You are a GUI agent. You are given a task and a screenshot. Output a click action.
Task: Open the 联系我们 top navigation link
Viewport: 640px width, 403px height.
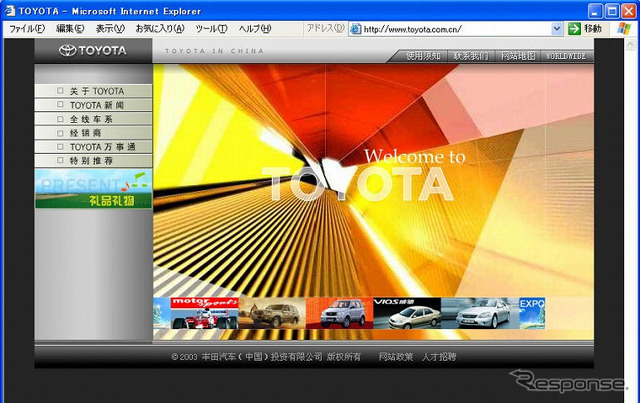pos(471,56)
